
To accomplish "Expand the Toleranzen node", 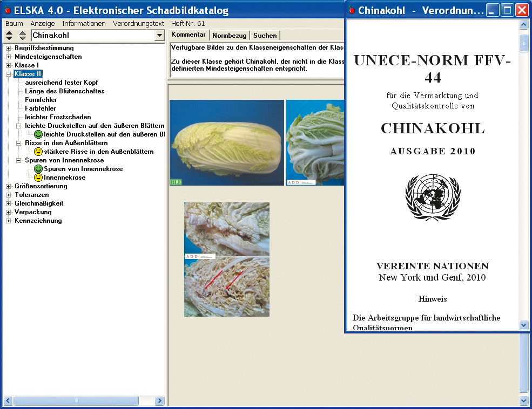I will tap(9, 195).
